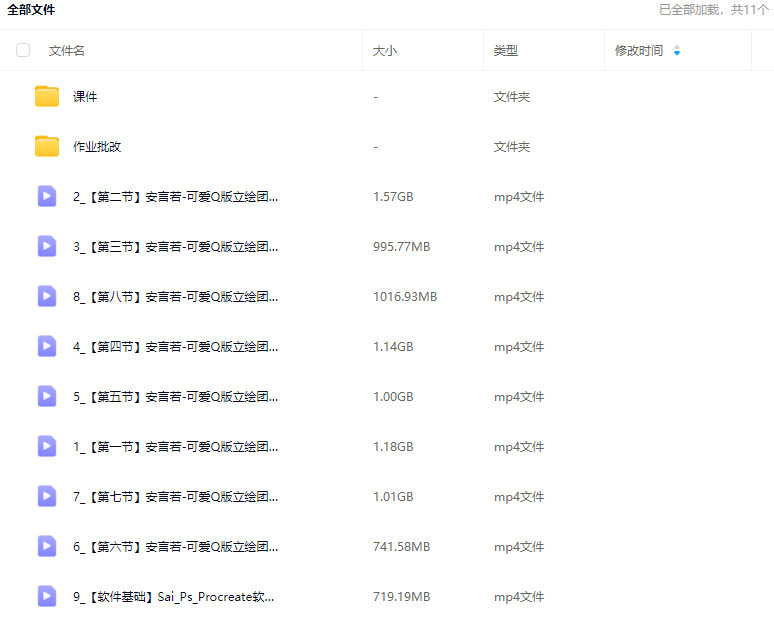Viewport: 774px width, 626px height.
Task: Click the yellow 课件 folder icon
Action: (47, 97)
